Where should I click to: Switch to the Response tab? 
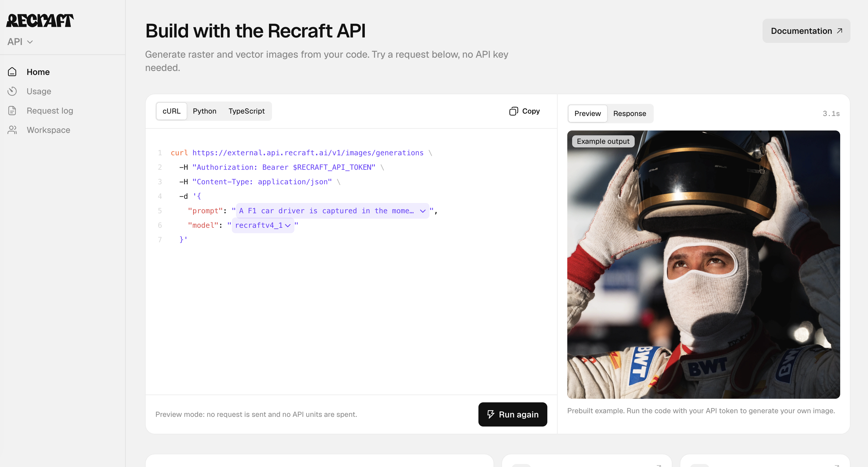point(630,114)
